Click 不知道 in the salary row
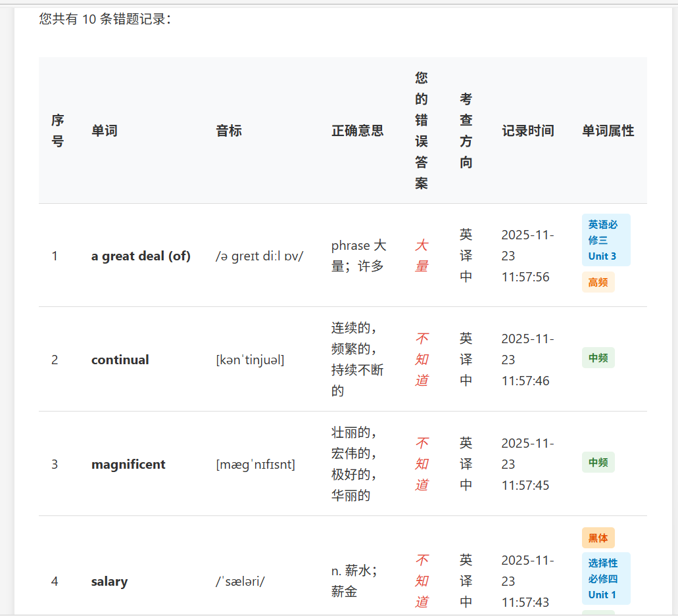 422,581
